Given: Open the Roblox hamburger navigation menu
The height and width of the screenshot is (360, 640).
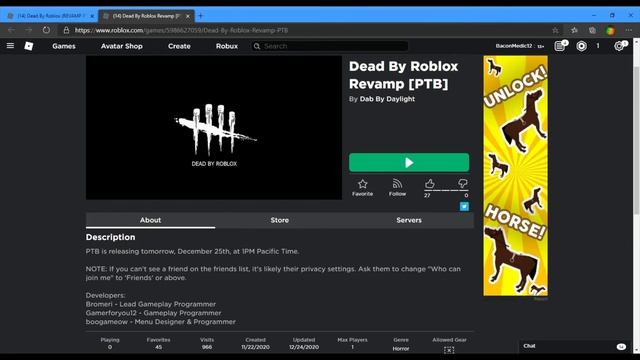Looking at the screenshot, I should 10,46.
